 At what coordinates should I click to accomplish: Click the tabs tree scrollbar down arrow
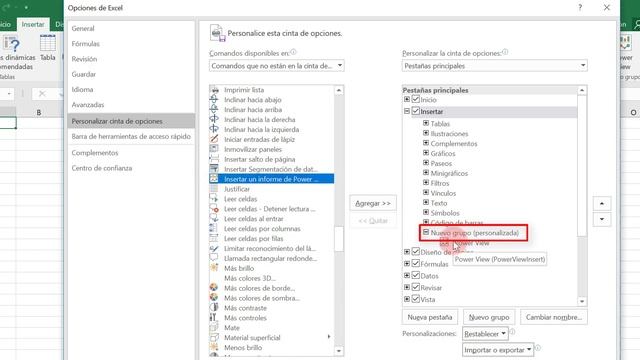pyautogui.click(x=582, y=301)
